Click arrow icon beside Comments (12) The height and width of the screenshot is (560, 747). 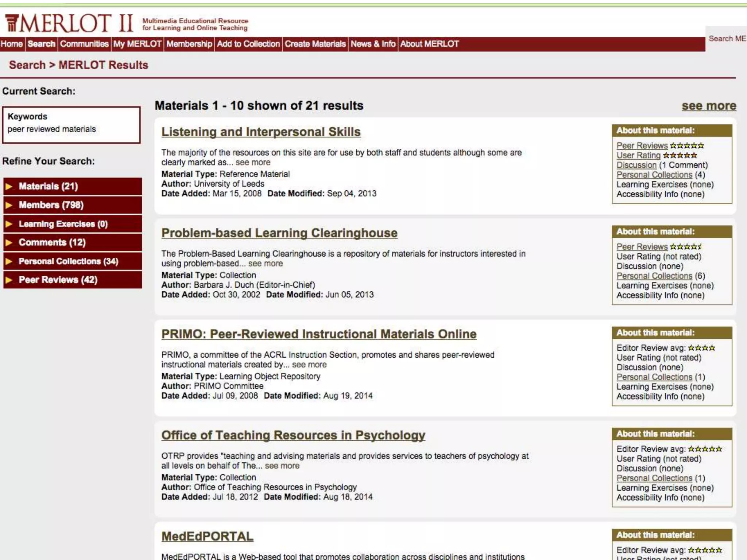9,243
